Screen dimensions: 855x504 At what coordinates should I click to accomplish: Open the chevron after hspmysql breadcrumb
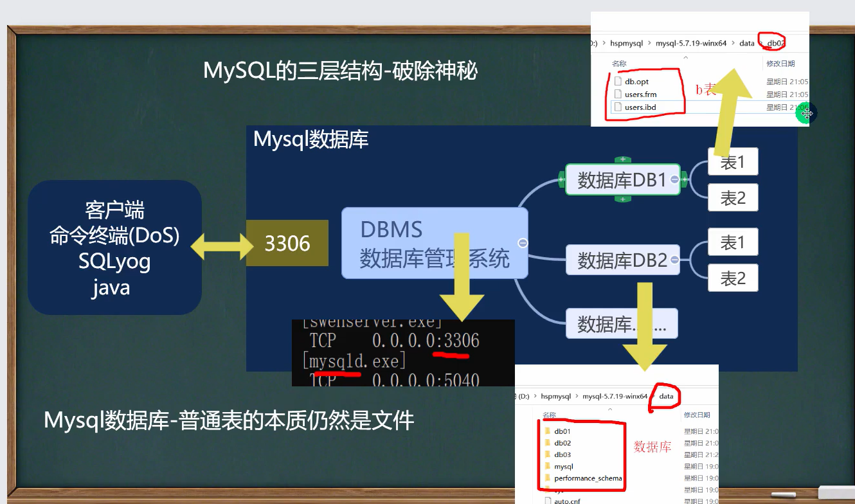pos(649,44)
